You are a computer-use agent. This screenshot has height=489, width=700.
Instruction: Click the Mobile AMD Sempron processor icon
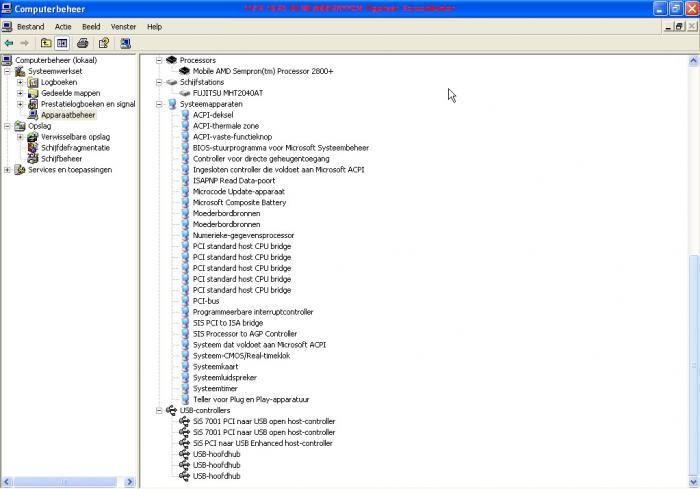point(184,71)
